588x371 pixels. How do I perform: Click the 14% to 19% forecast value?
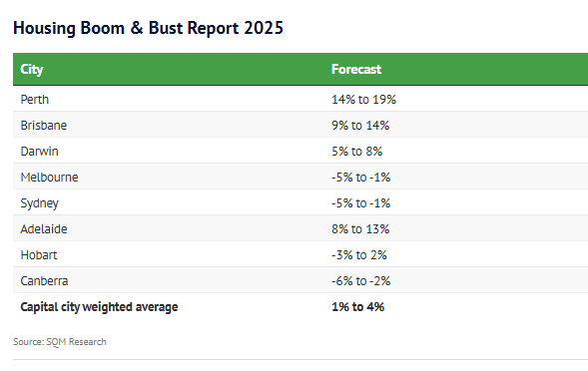(x=363, y=100)
